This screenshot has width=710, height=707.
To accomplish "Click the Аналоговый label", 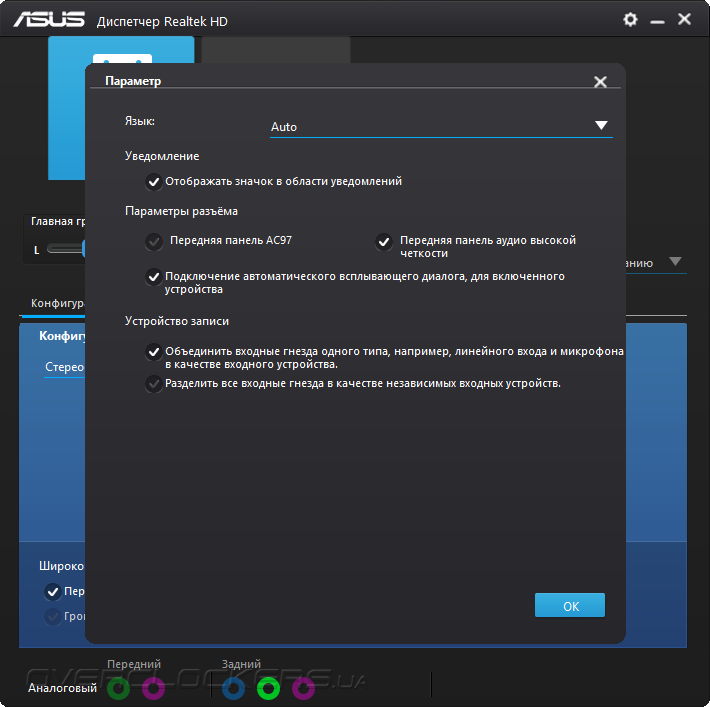I will pos(62,688).
